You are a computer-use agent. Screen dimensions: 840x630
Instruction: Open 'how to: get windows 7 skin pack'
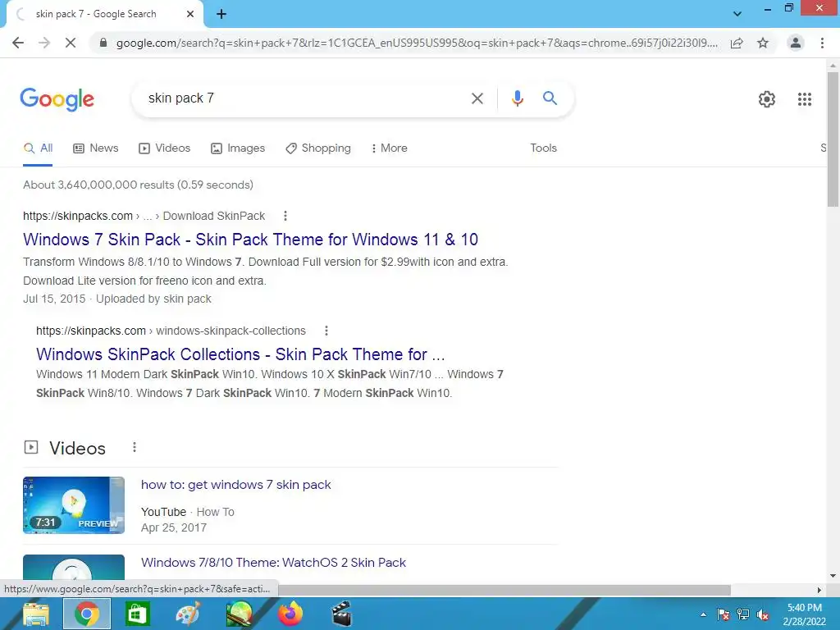235,485
